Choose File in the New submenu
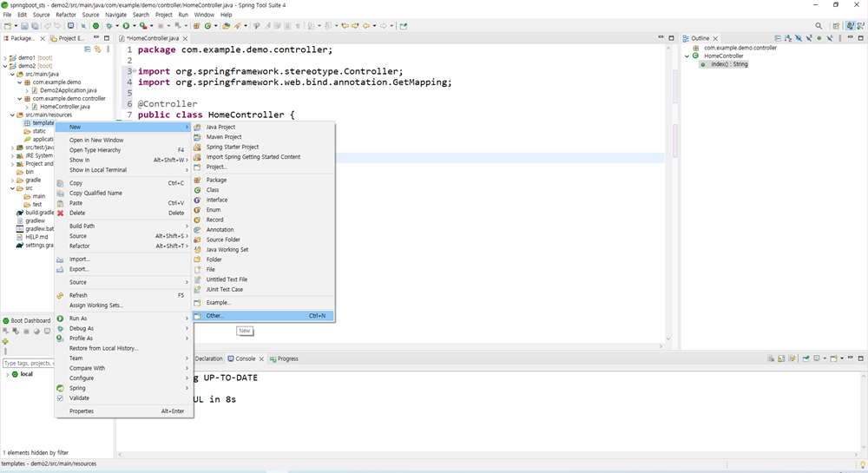The width and height of the screenshot is (868, 473). [263, 269]
